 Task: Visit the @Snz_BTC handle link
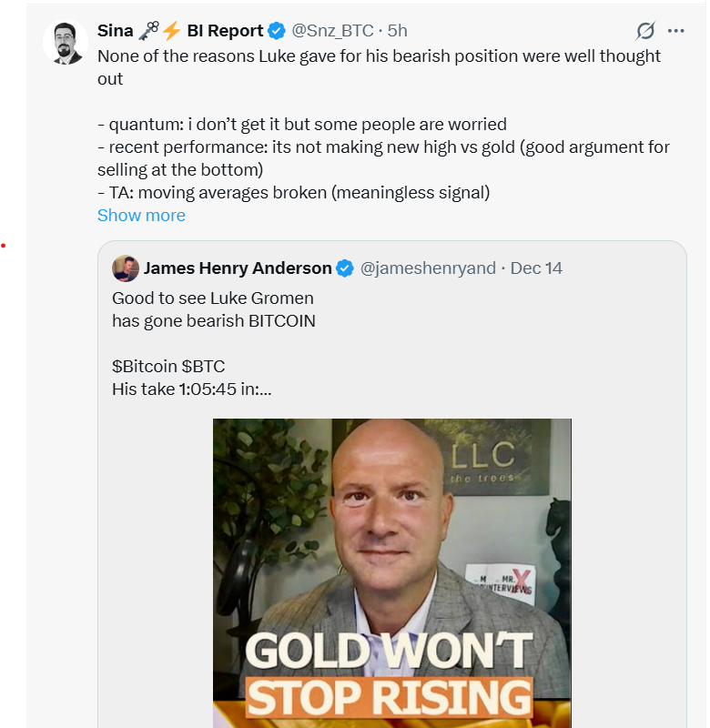click(x=332, y=31)
